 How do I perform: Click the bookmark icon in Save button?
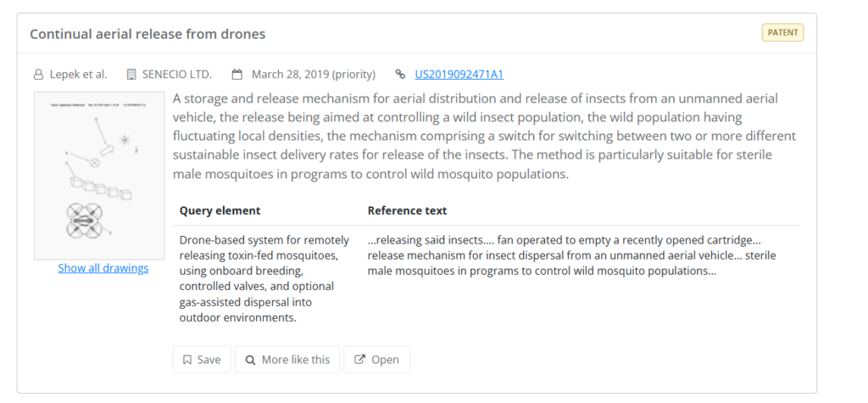pos(187,360)
